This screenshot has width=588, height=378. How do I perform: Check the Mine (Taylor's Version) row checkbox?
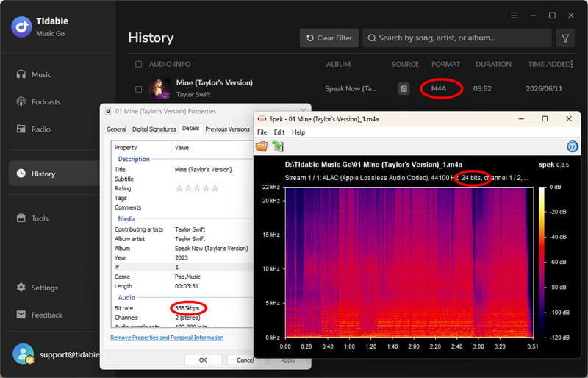click(138, 89)
